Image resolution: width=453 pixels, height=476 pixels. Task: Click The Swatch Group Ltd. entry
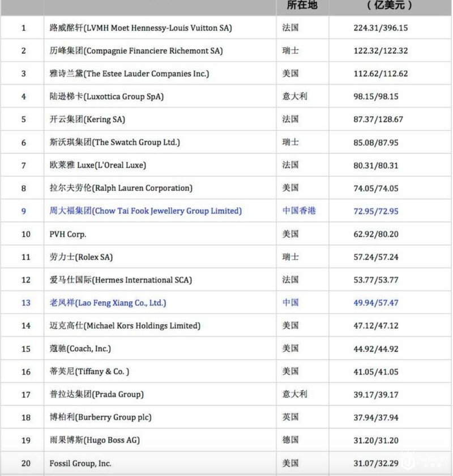(x=115, y=142)
